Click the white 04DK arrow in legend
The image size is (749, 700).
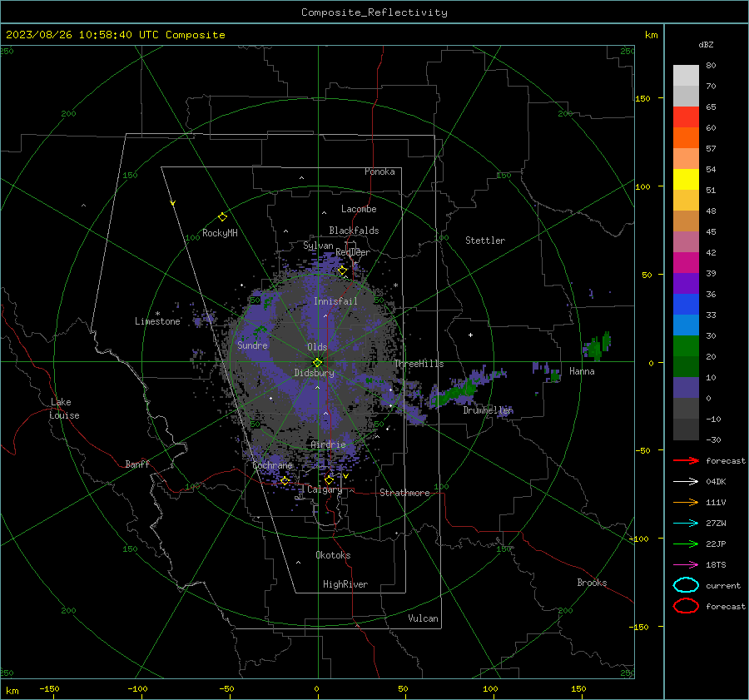(x=686, y=481)
